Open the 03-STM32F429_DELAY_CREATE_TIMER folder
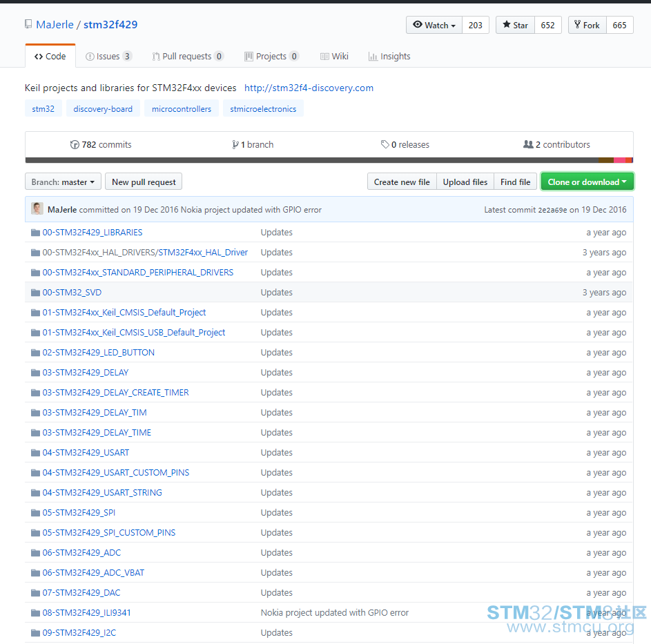Screen dimensions: 651x644 115,392
